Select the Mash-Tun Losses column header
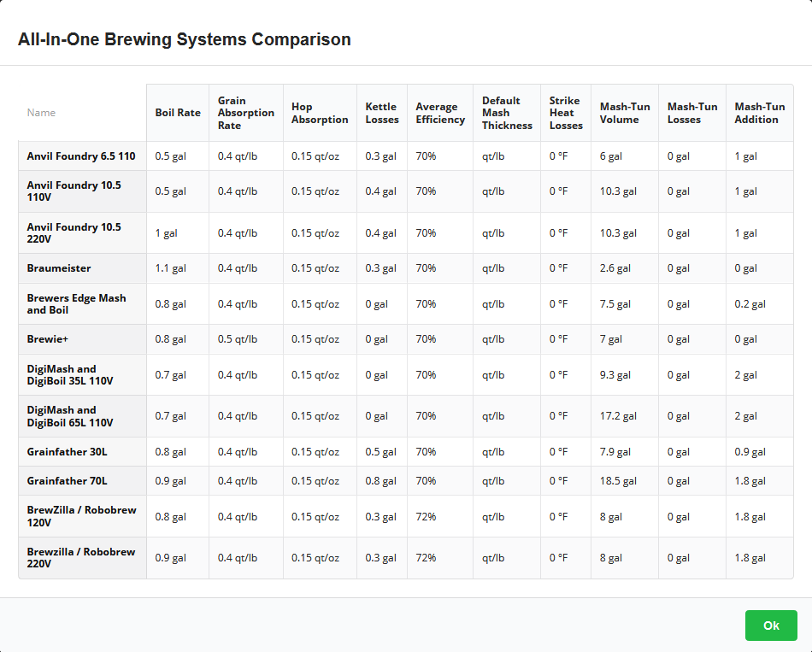812x652 pixels. point(692,113)
